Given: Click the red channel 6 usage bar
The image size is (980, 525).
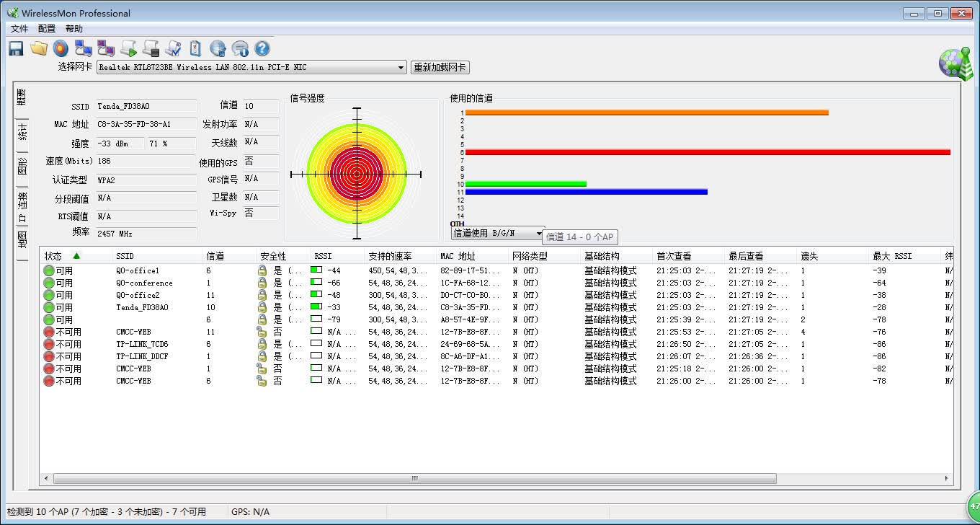Looking at the screenshot, I should click(708, 152).
